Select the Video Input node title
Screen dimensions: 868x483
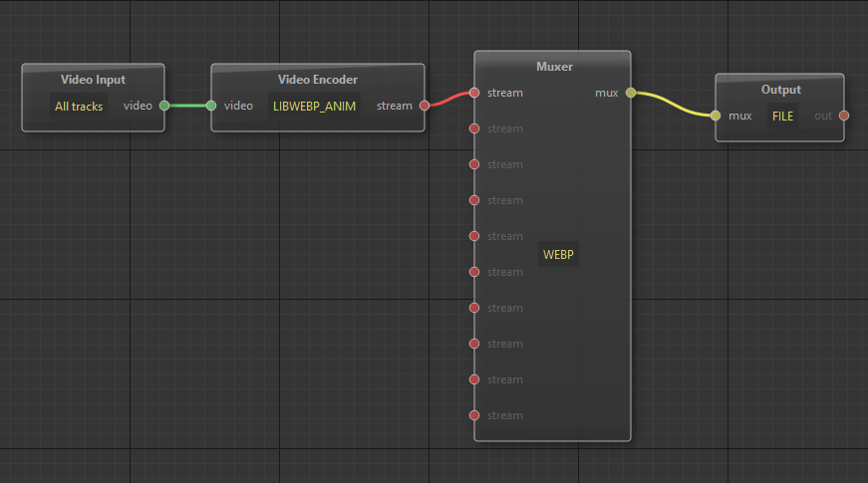coord(93,80)
